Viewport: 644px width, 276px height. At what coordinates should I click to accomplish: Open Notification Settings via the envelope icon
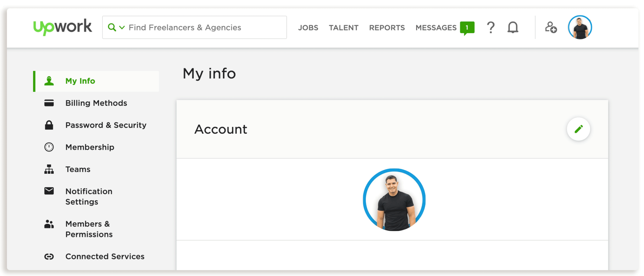click(x=49, y=191)
